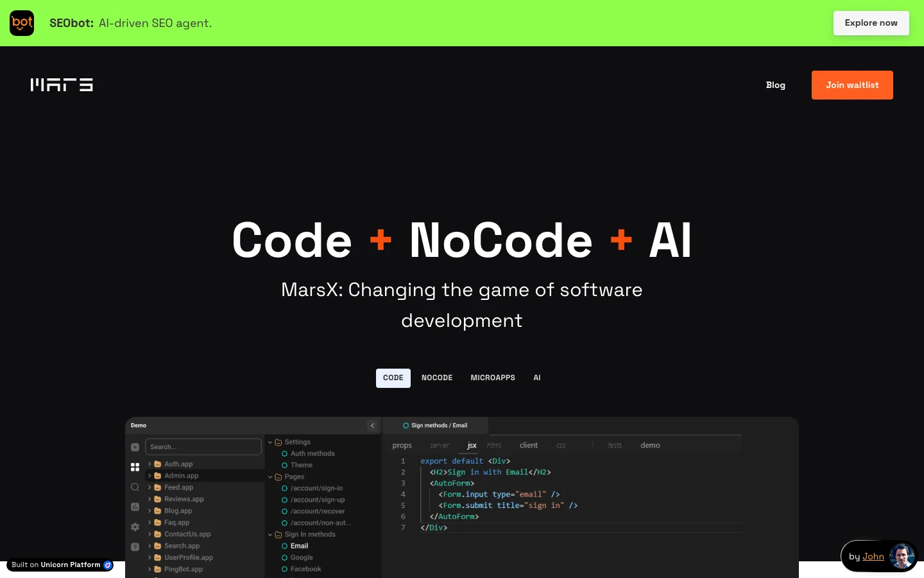Click the MARS logo

(62, 85)
